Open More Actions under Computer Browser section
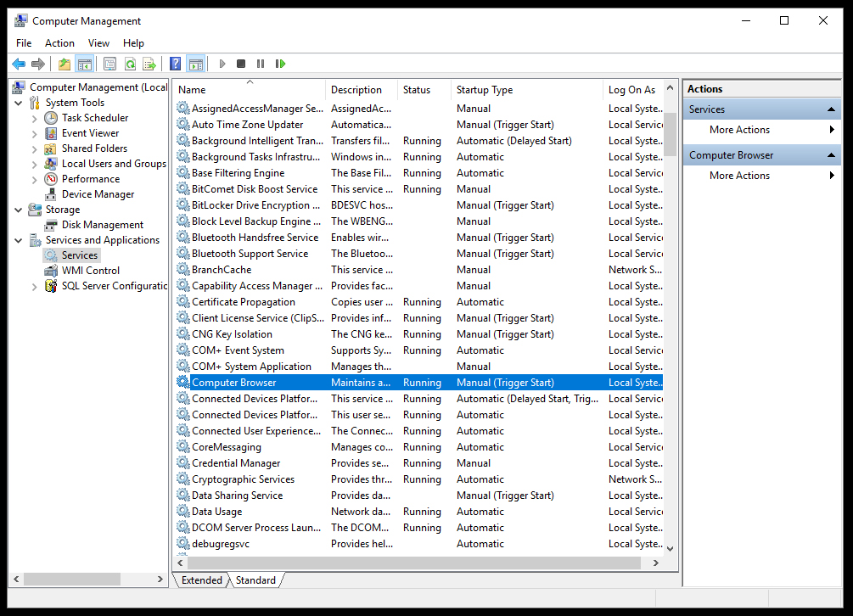The width and height of the screenshot is (853, 616). (x=761, y=176)
